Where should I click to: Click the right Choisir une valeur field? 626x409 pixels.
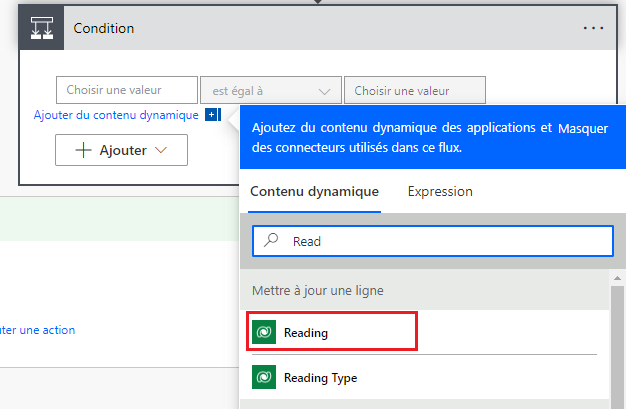[415, 90]
